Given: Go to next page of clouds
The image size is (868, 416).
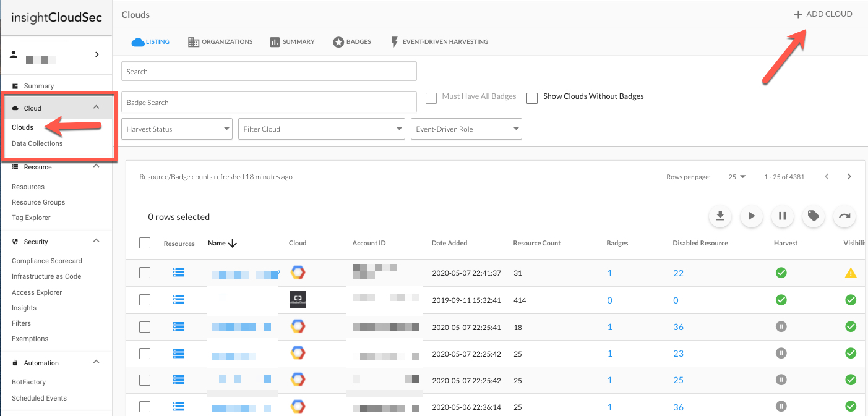Looking at the screenshot, I should point(849,177).
